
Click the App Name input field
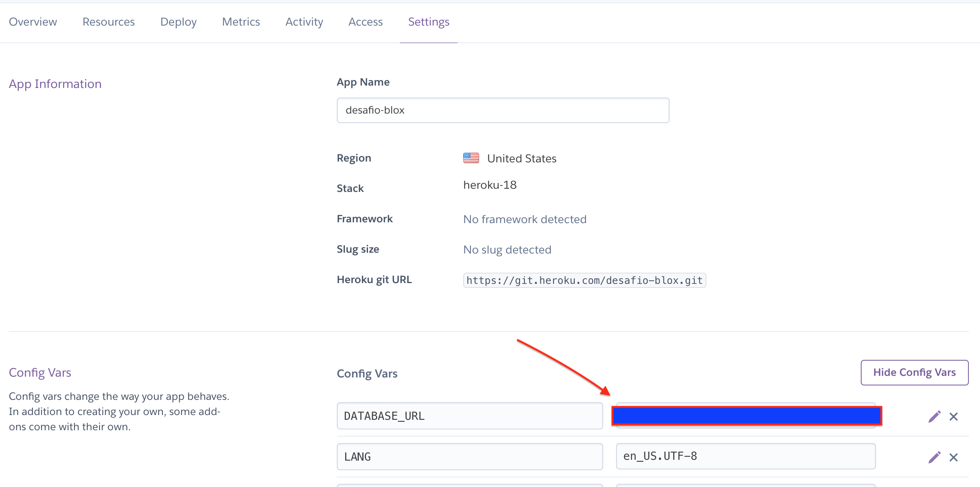pos(503,110)
